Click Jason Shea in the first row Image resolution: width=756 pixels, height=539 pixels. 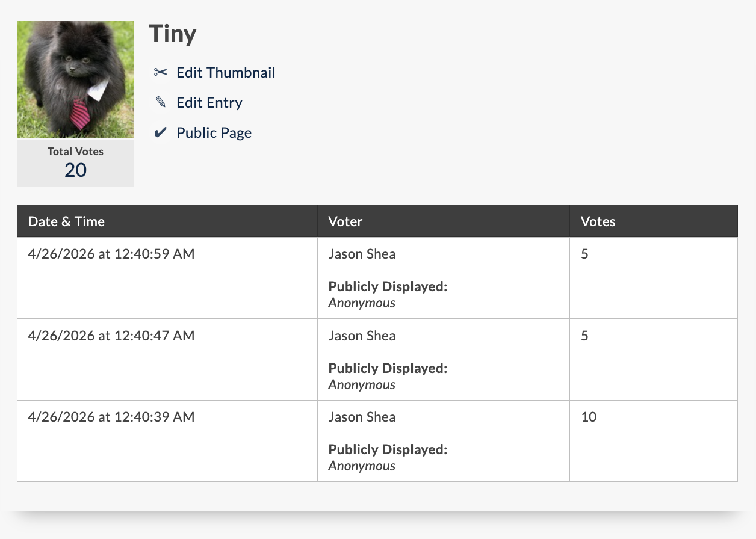(362, 254)
